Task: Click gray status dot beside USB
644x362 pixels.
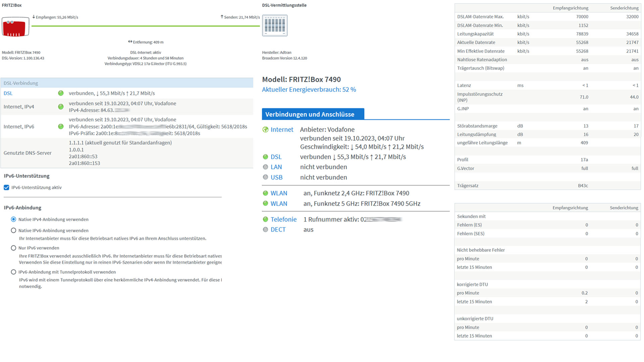Action: click(265, 177)
